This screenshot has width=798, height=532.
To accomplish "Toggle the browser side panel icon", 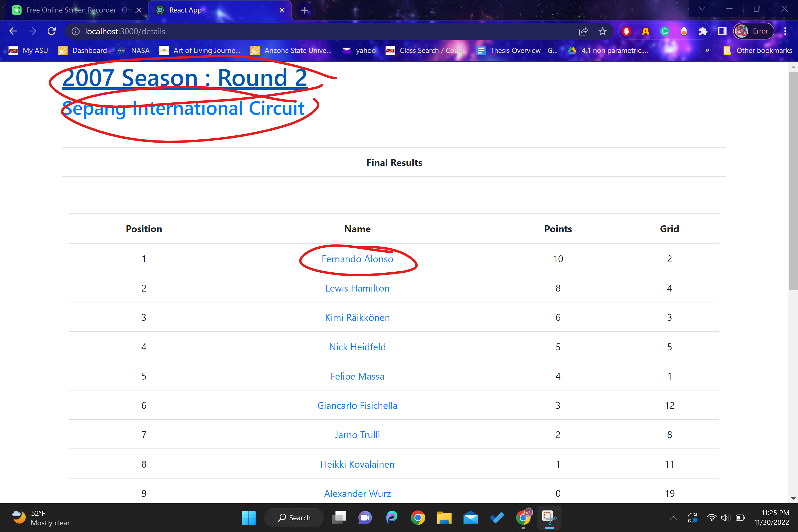I will point(722,31).
